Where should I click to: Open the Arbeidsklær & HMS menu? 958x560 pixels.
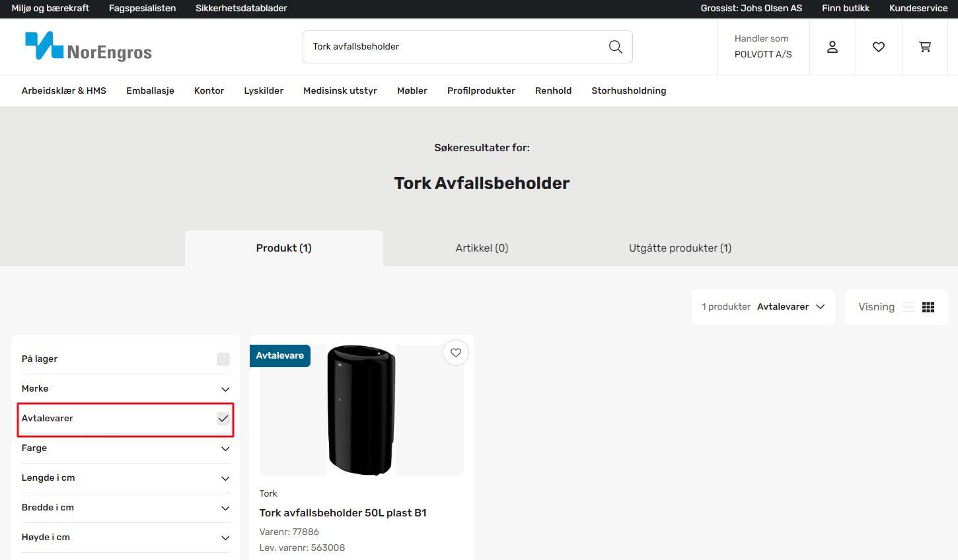click(64, 90)
